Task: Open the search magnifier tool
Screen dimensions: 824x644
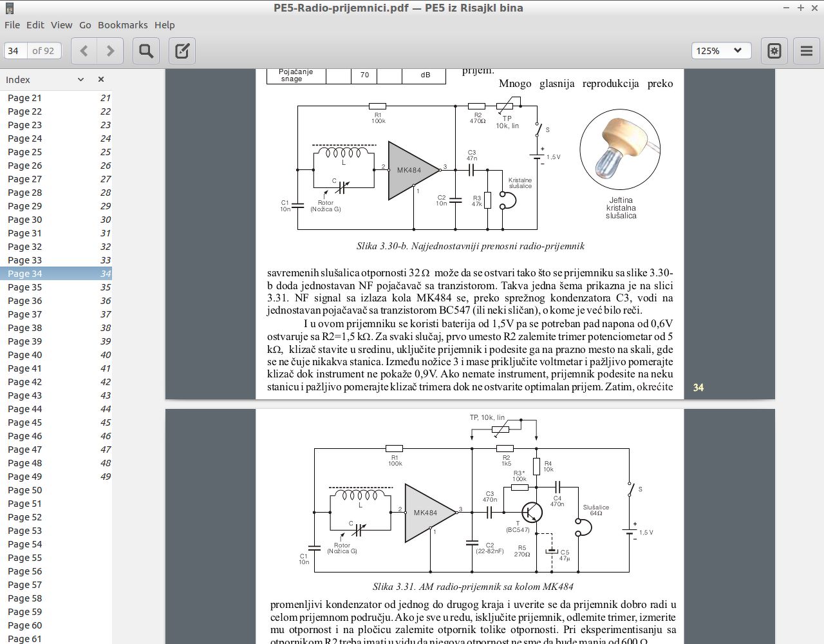Action: [146, 51]
